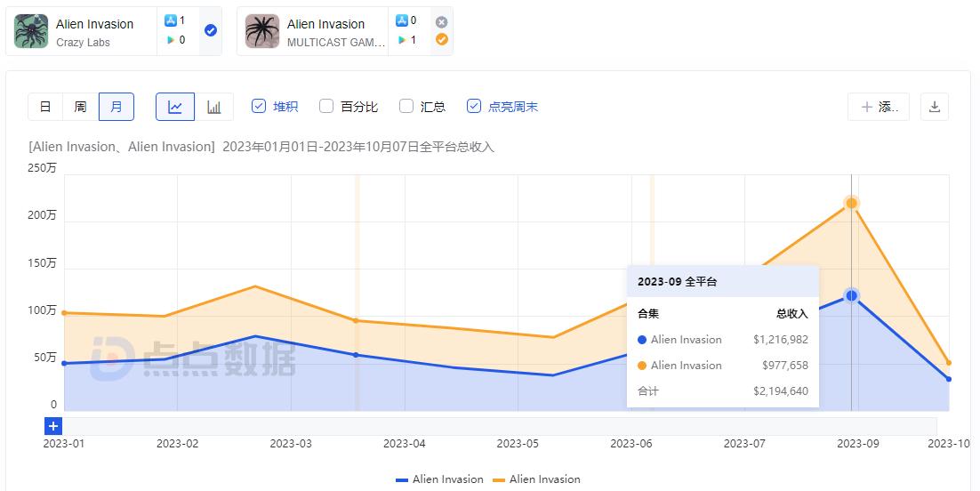Screen dimensions: 980x491
Task: Click the chart title with date range
Action: (261, 147)
